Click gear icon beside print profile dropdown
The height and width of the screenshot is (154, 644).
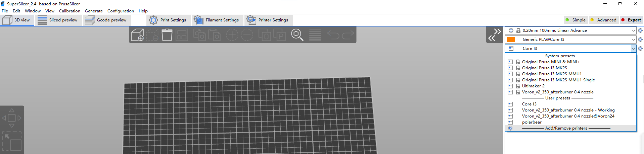(640, 30)
